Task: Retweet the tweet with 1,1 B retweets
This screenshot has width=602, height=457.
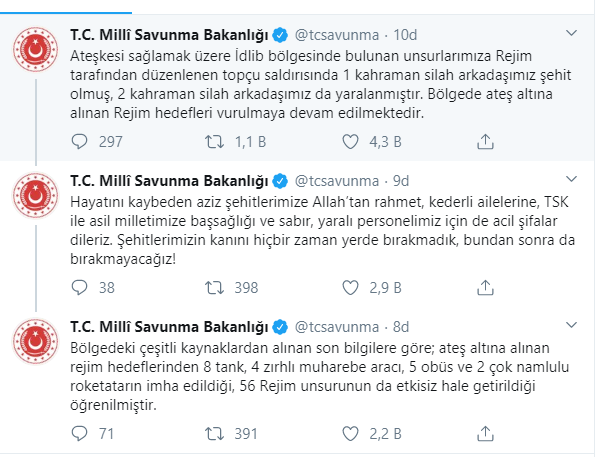Action: (x=214, y=142)
